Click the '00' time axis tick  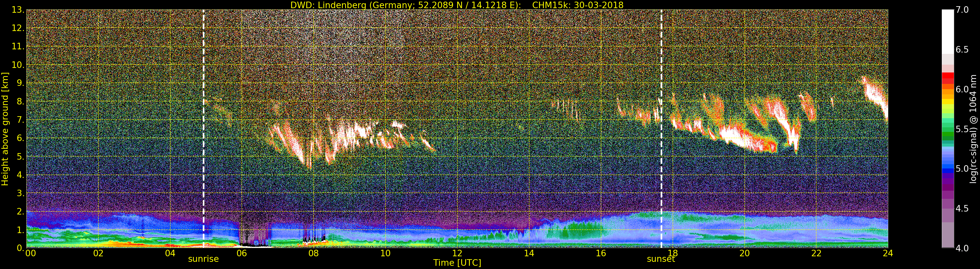tap(30, 253)
